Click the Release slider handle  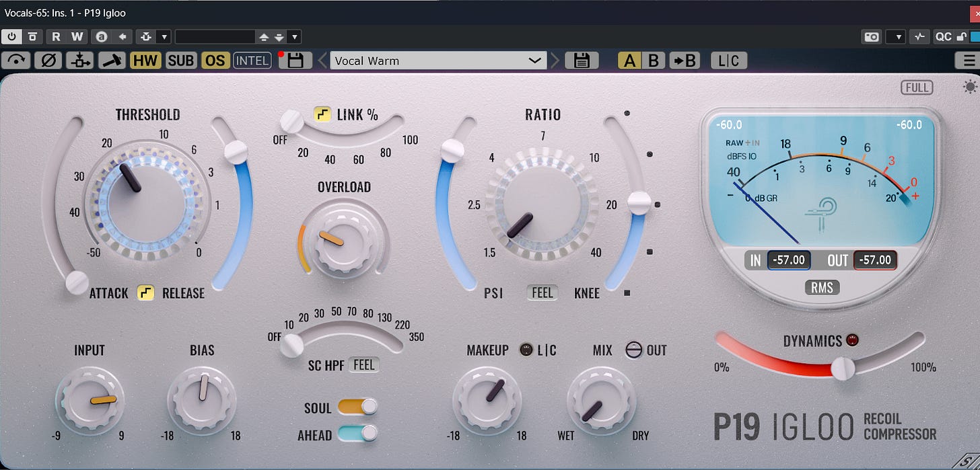click(x=236, y=151)
